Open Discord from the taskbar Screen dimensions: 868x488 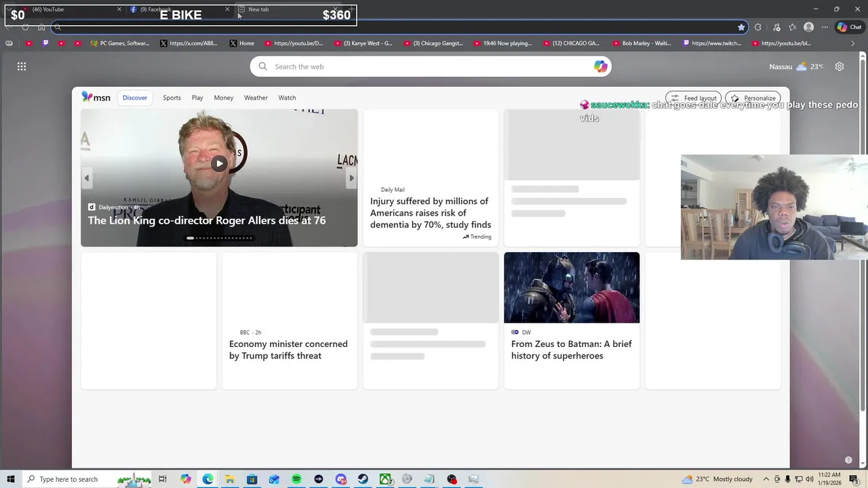coord(340,479)
